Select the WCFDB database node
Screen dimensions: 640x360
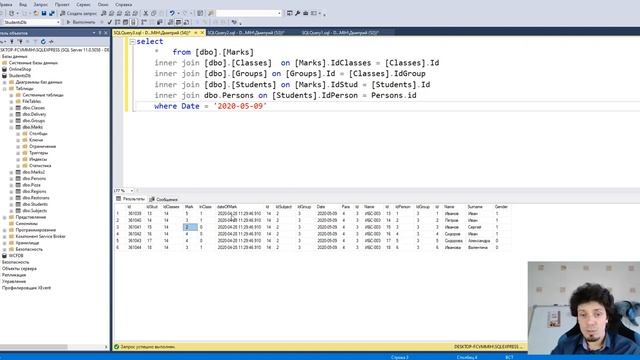16,256
